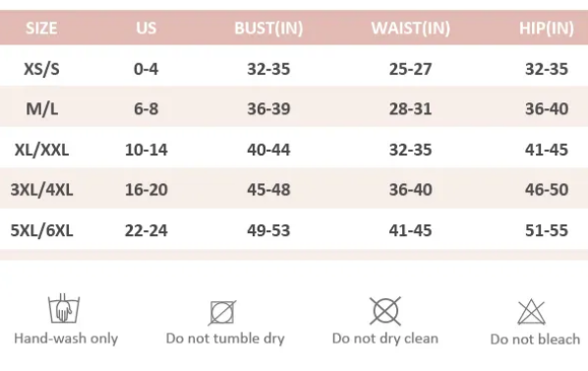Image resolution: width=588 pixels, height=371 pixels.
Task: Click the SIZE column header
Action: [x=41, y=29]
